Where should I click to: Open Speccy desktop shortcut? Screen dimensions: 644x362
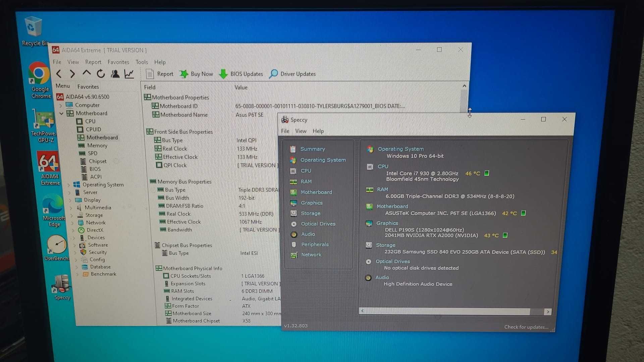coord(62,288)
